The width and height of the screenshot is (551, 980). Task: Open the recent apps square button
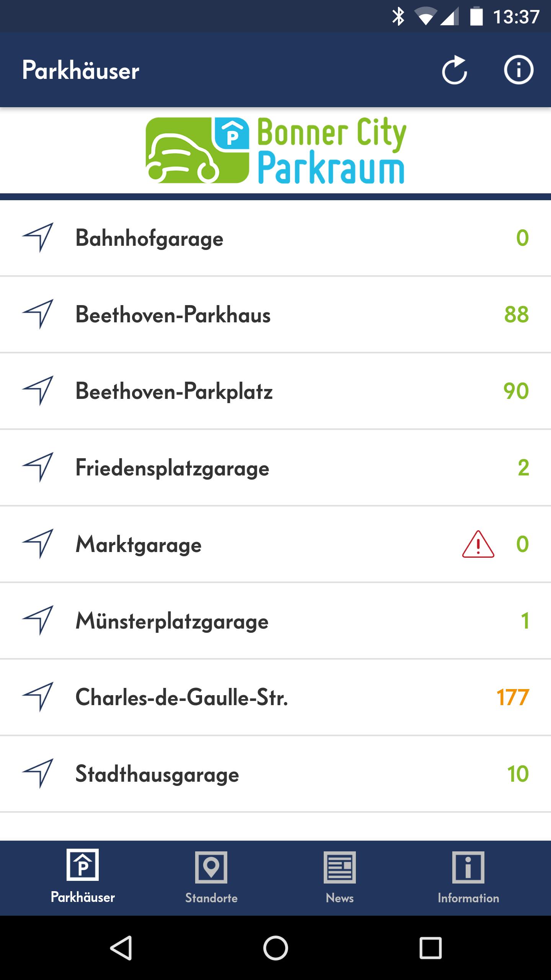[430, 948]
